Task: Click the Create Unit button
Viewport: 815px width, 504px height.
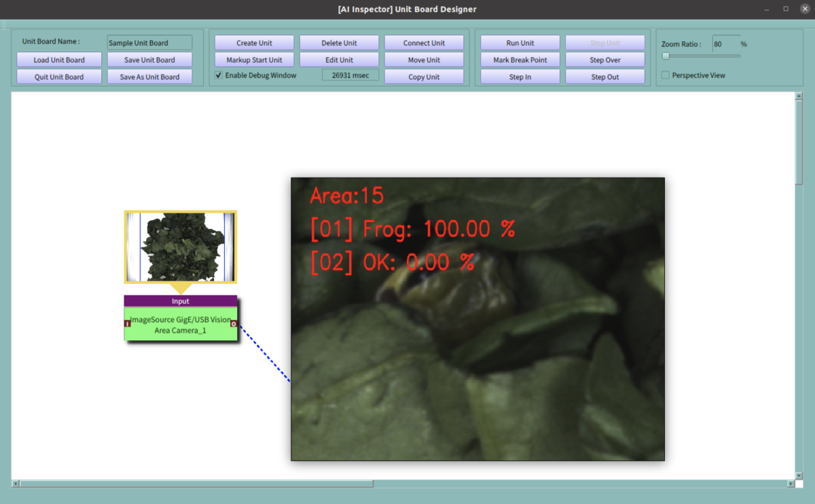Action: click(254, 43)
